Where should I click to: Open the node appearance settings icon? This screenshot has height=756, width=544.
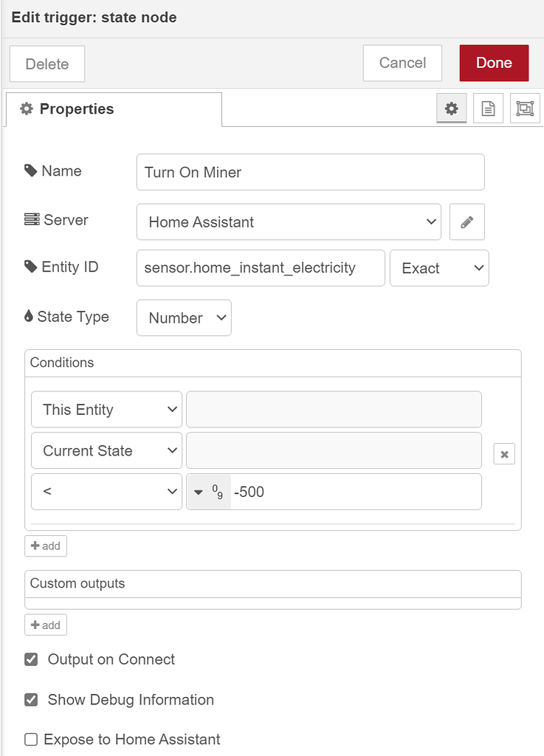point(525,108)
